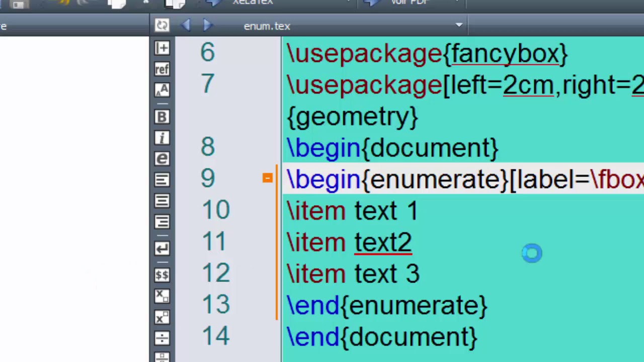This screenshot has width=644, height=362.
Task: Select the center alignment icon
Action: (x=162, y=201)
